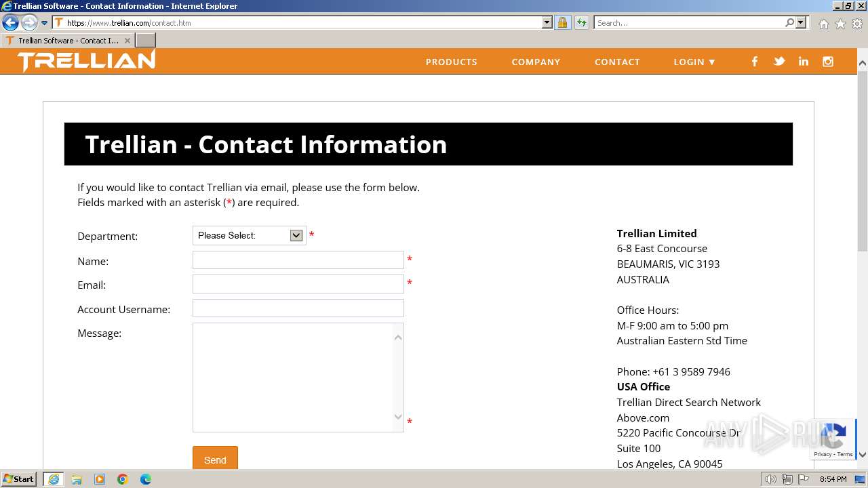Open the COMPANY menu
This screenshot has height=488, width=868.
pyautogui.click(x=536, y=62)
